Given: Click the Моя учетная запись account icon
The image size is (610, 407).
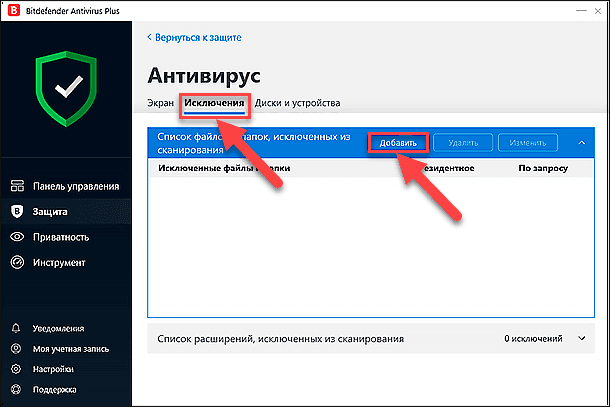Looking at the screenshot, I should (16, 348).
